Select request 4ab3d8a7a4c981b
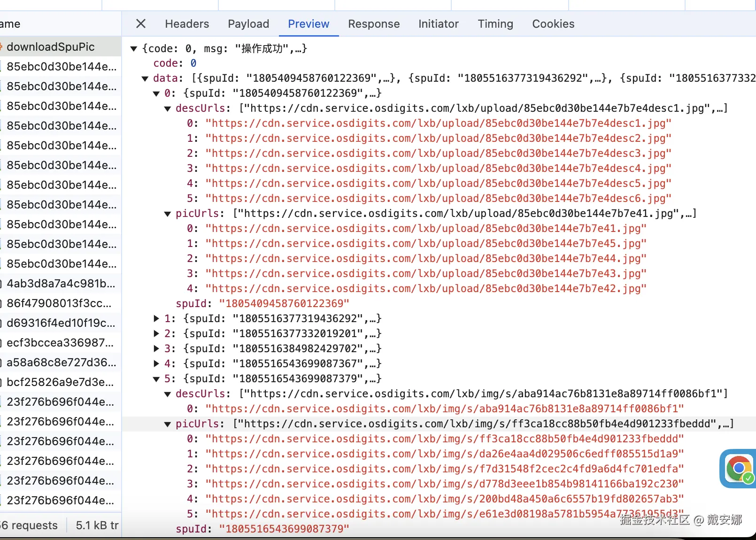The image size is (756, 540). pos(61,283)
